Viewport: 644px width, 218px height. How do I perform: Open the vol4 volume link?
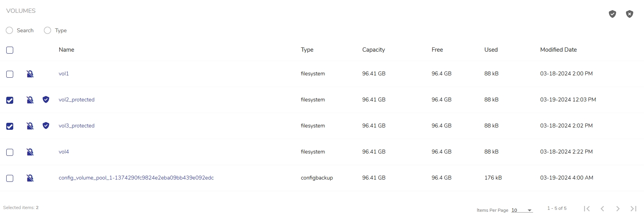click(64, 152)
